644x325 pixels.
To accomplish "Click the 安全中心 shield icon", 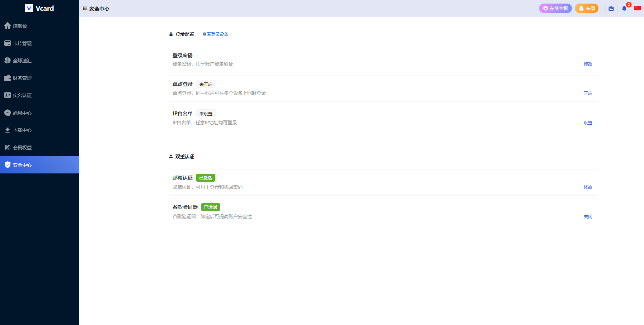I will pyautogui.click(x=8, y=165).
